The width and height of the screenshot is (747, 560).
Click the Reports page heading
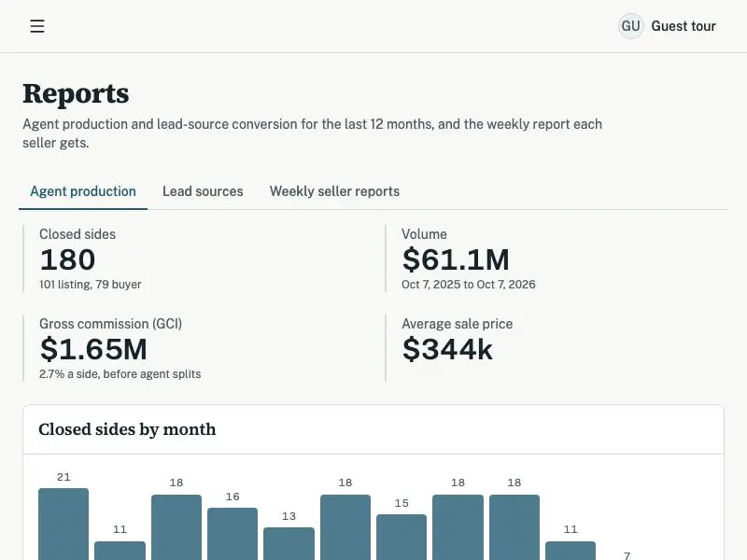pyautogui.click(x=76, y=93)
